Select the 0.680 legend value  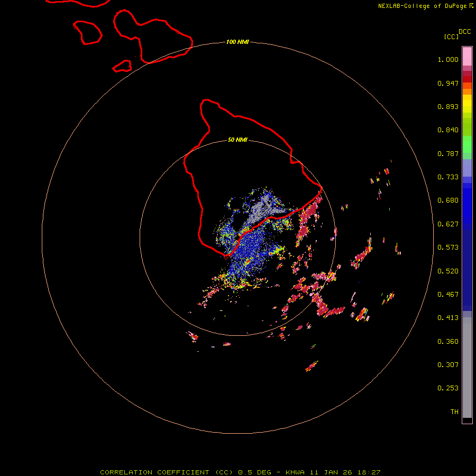pos(448,200)
